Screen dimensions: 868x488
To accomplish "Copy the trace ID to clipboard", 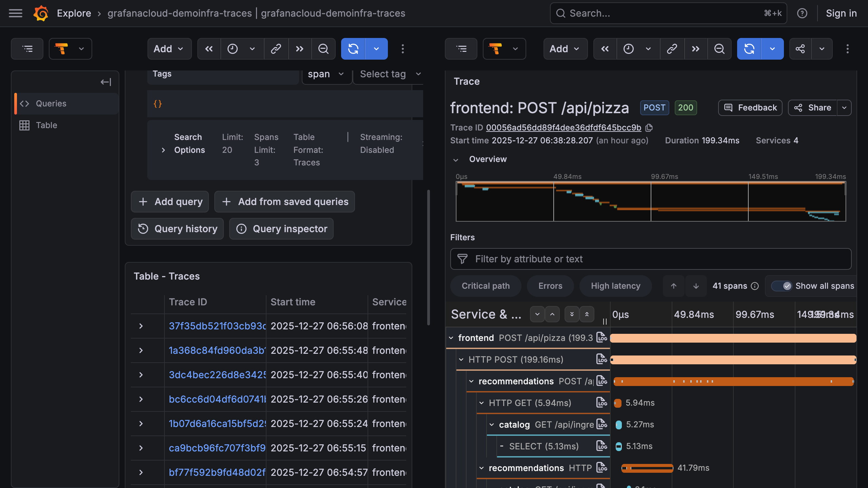I will click(x=649, y=128).
